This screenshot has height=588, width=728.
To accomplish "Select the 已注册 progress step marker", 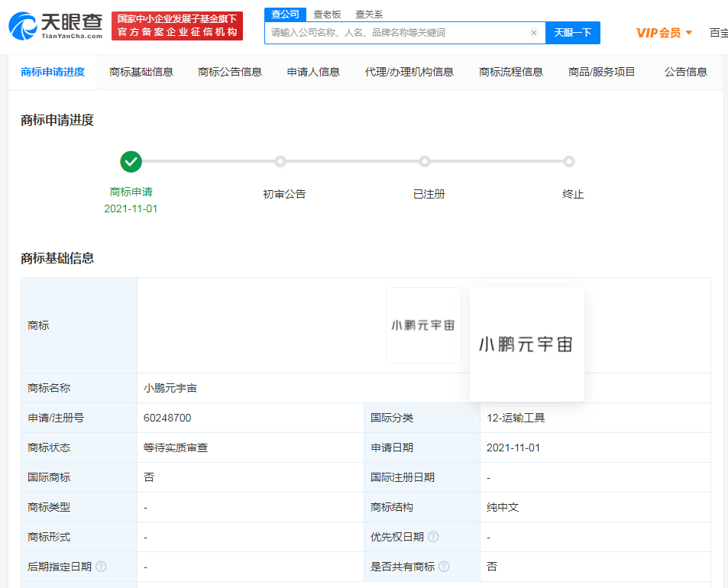I will [425, 161].
